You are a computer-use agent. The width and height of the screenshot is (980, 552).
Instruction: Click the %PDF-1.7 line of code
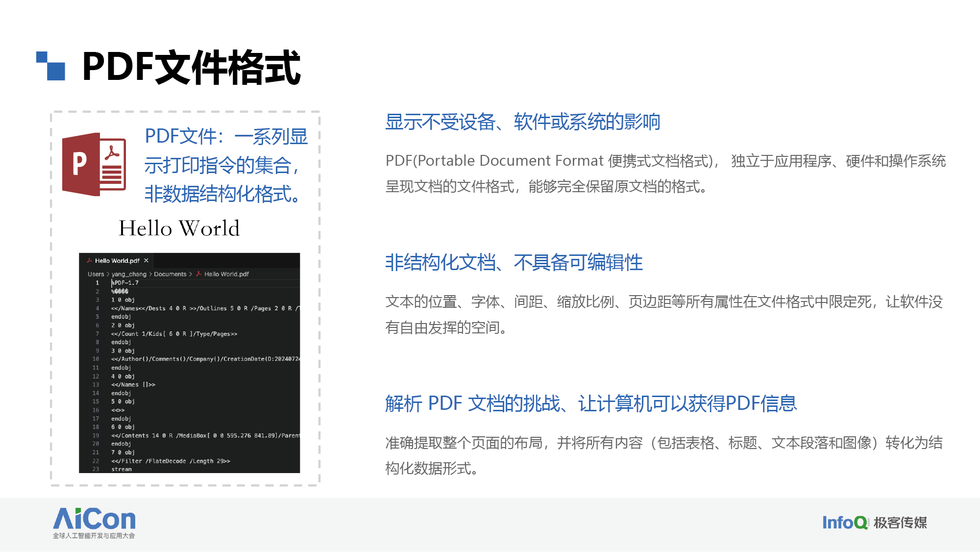pyautogui.click(x=125, y=283)
